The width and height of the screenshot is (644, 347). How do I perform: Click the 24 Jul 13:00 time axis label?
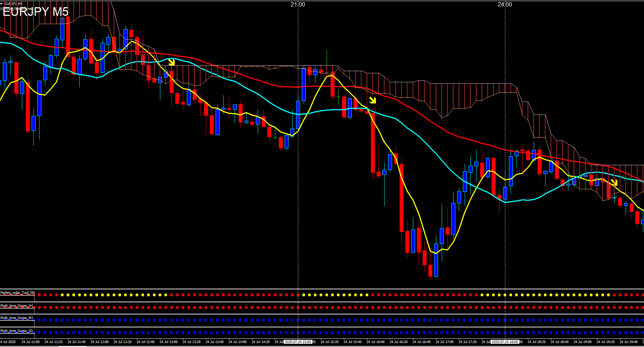169,342
